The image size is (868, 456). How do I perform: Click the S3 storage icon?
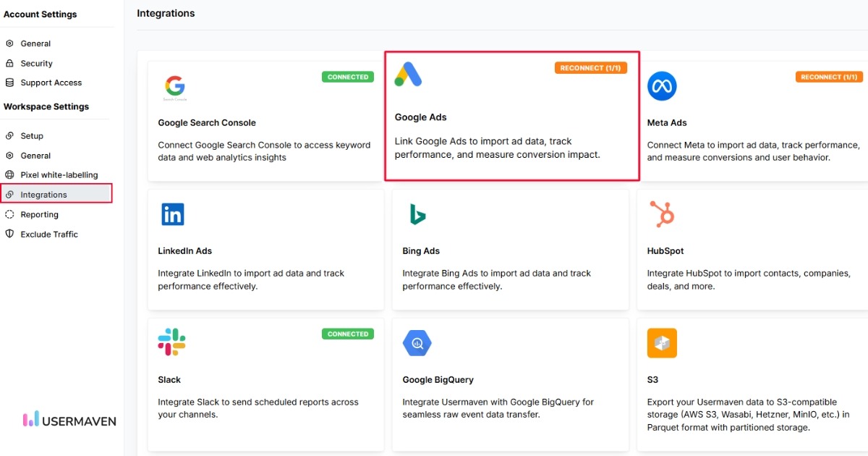[x=663, y=342]
